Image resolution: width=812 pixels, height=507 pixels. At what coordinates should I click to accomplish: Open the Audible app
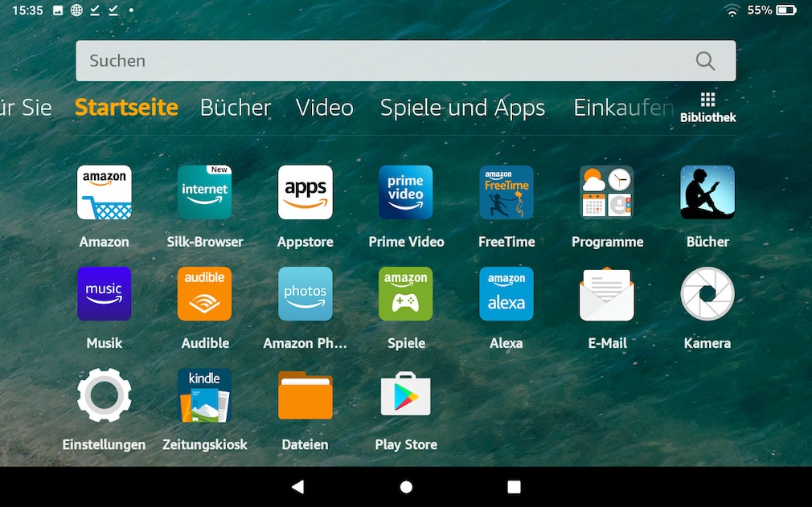[x=204, y=294]
